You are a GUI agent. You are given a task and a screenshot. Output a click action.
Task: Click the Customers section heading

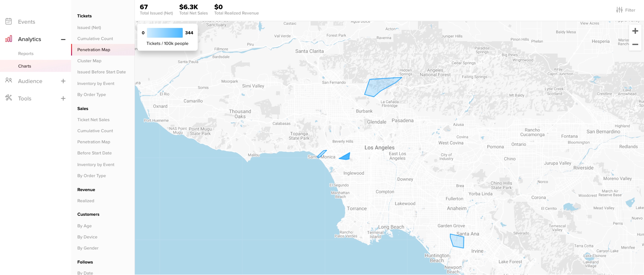88,214
